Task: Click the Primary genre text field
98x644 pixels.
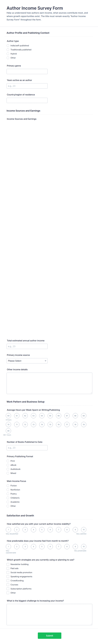Action: point(27,71)
